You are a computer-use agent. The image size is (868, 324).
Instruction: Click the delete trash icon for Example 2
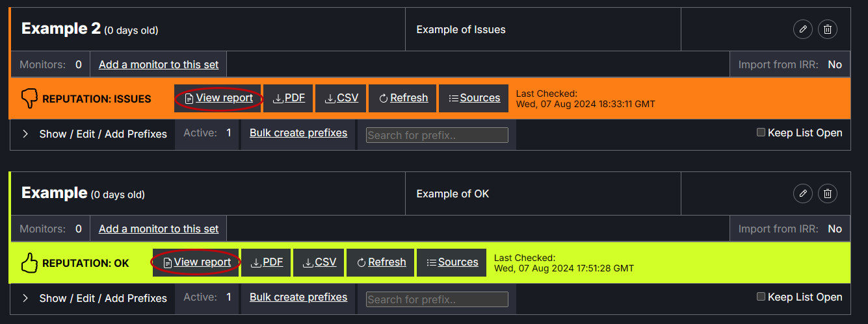click(828, 29)
